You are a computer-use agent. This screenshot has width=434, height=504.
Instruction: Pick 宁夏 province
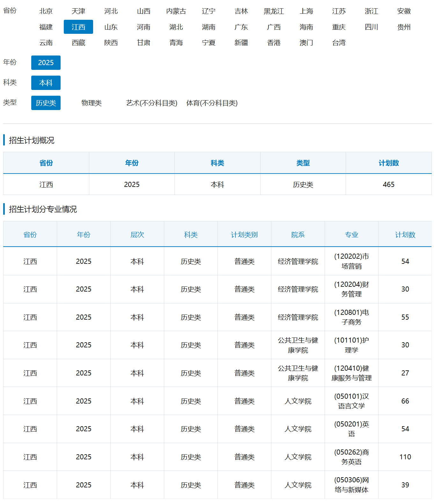click(x=209, y=43)
